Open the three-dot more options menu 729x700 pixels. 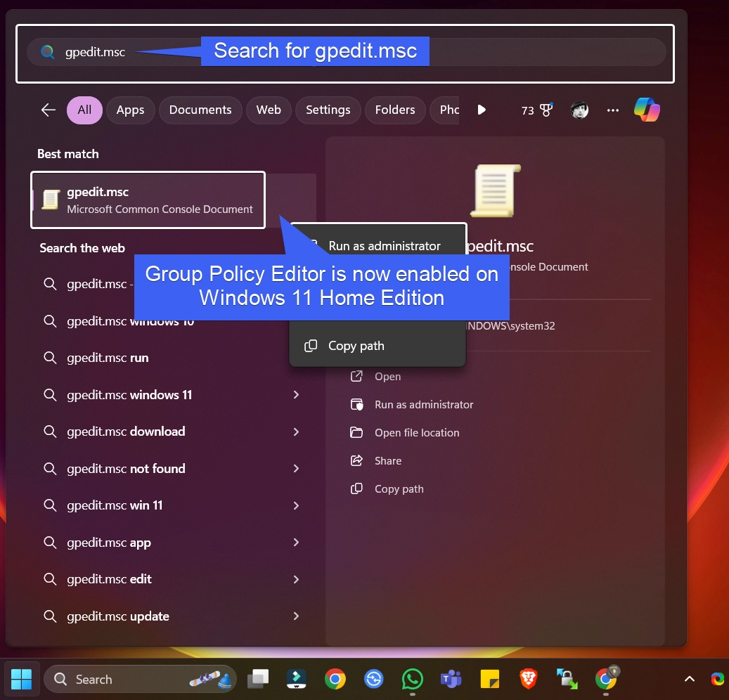pyautogui.click(x=613, y=110)
